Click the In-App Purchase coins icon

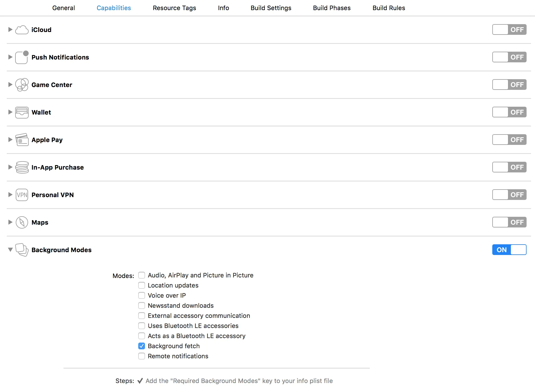pos(22,167)
